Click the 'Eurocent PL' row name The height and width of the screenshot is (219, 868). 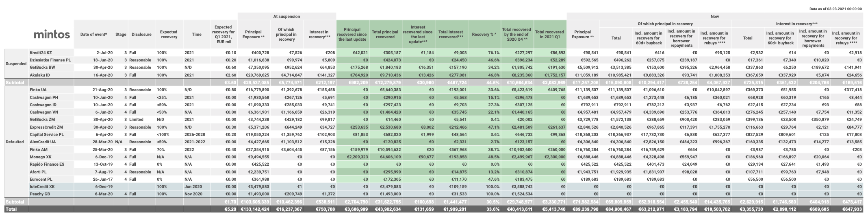[x=41, y=179]
